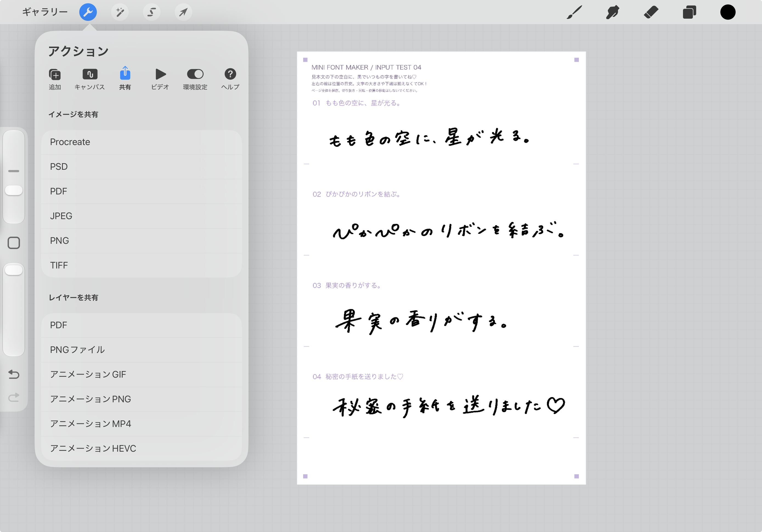Share image as PNG
762x532 pixels.
pos(142,241)
